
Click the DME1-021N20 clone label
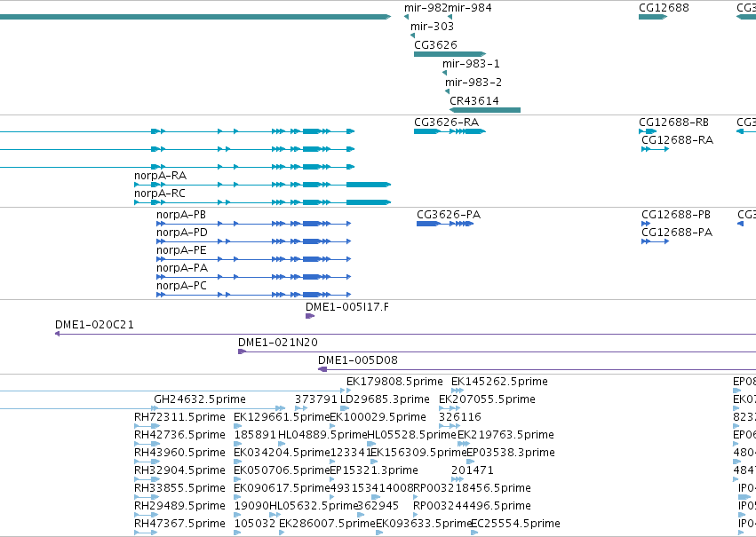click(278, 343)
